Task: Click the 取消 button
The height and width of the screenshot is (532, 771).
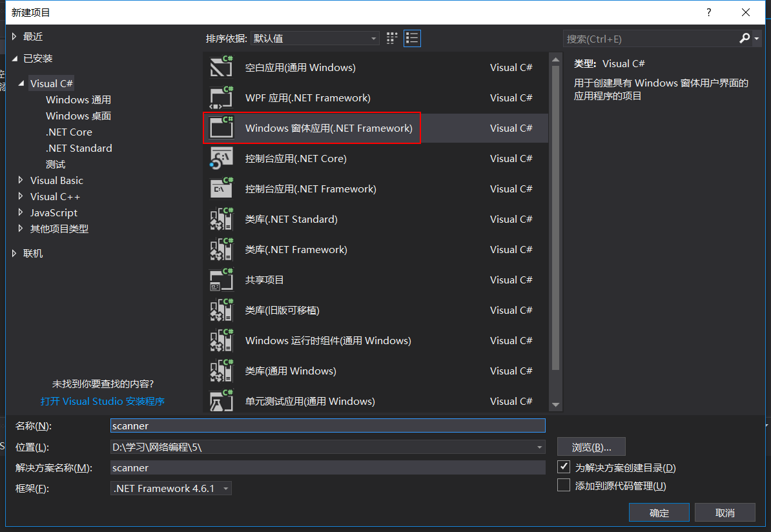Action: [725, 513]
